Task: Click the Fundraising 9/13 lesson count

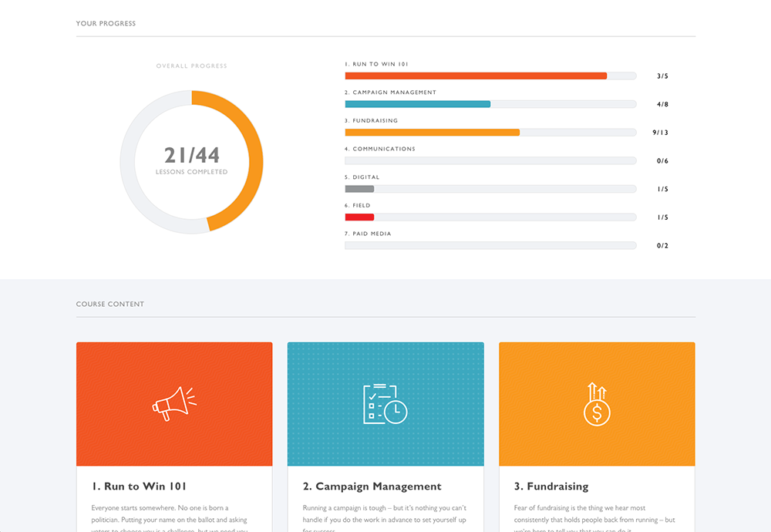Action: [x=660, y=133]
